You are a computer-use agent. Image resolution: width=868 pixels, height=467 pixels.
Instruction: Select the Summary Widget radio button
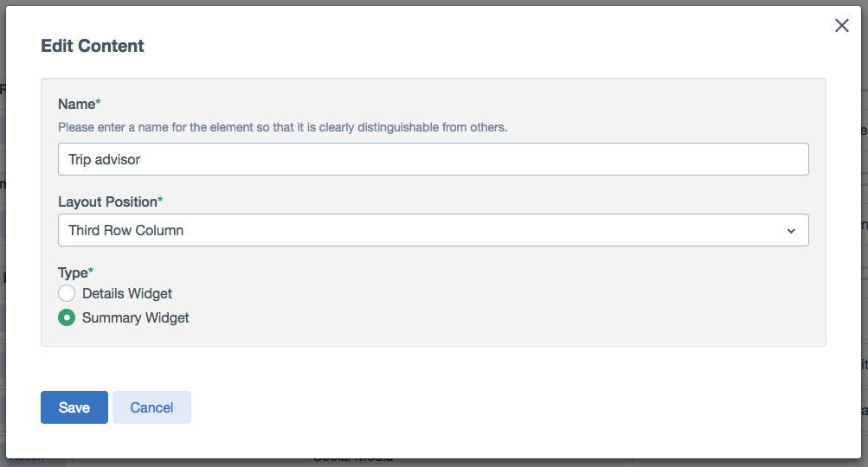pos(67,317)
